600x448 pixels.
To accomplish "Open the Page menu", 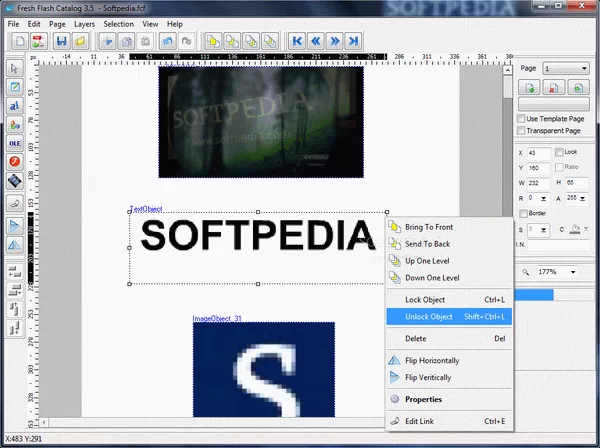I will 57,24.
